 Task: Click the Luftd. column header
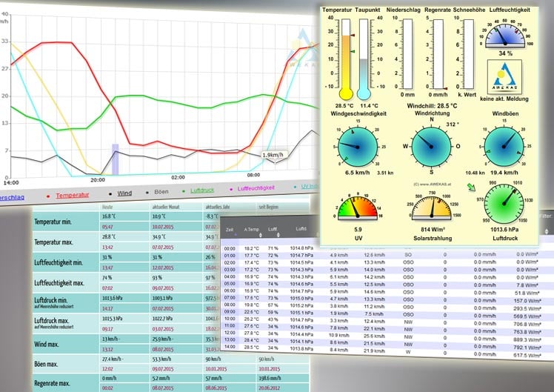[301, 229]
